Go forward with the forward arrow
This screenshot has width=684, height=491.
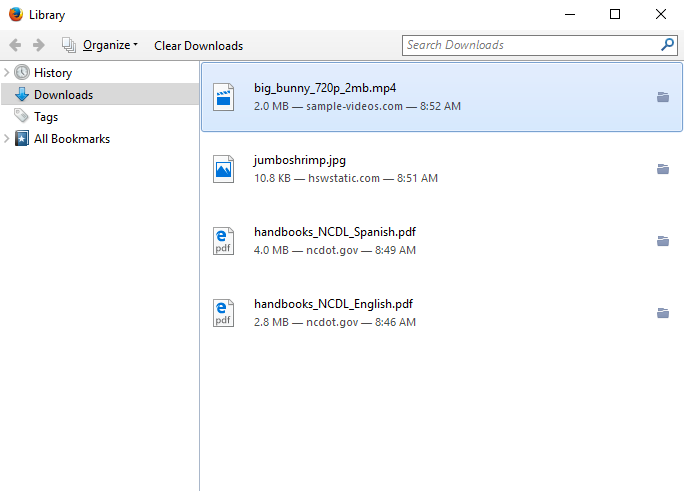39,45
